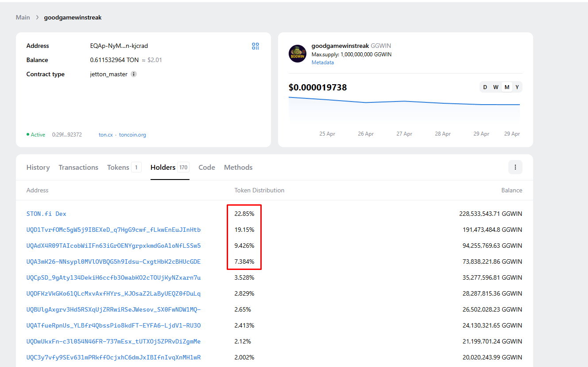Image resolution: width=588 pixels, height=367 pixels.
Task: Open the Metadata link
Action: tap(323, 62)
